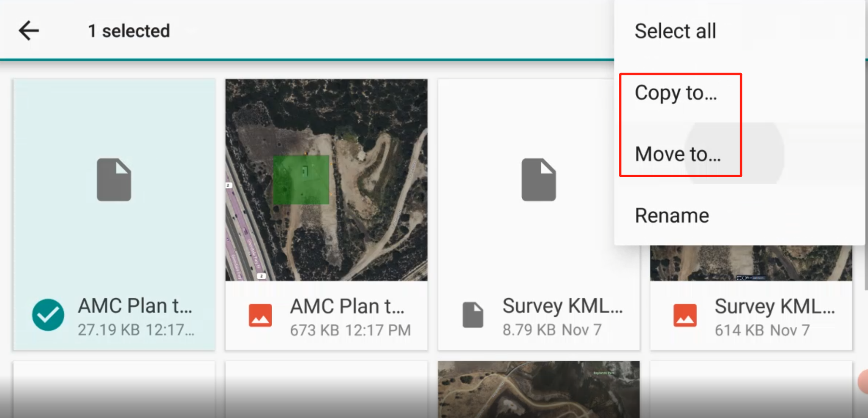
Task: Click the red image icon beside the 614 KB Survey KML
Action: (x=684, y=316)
